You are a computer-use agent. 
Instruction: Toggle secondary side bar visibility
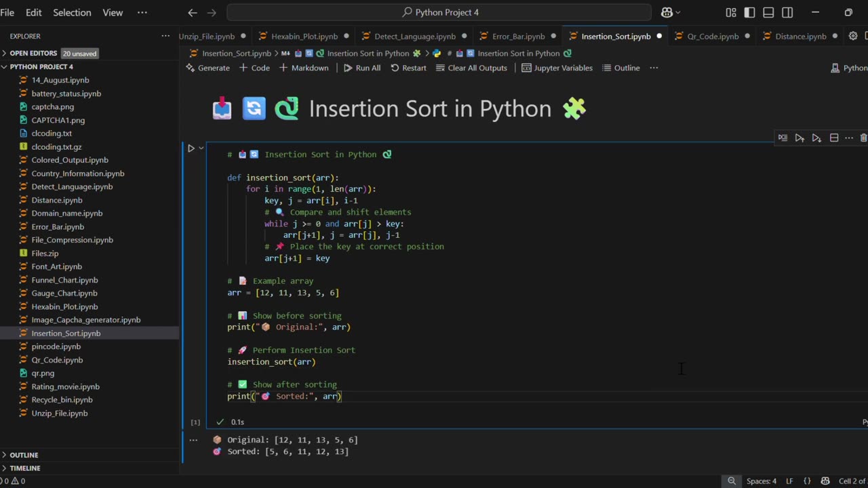point(787,12)
